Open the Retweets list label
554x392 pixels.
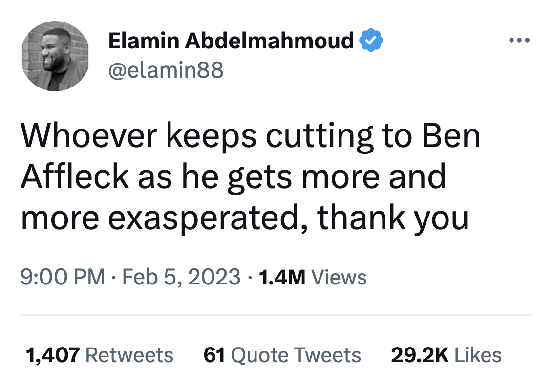(129, 355)
